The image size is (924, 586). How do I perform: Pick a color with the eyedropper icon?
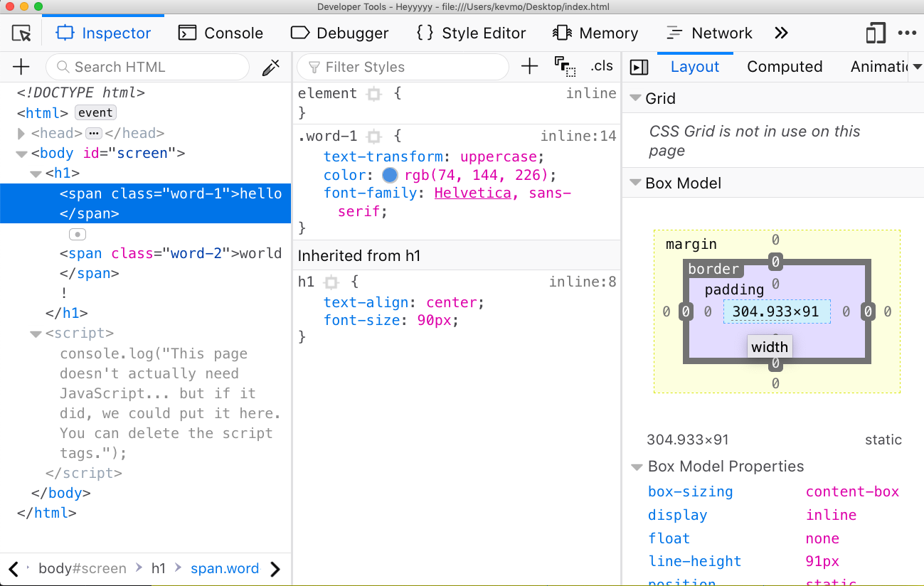coord(271,67)
